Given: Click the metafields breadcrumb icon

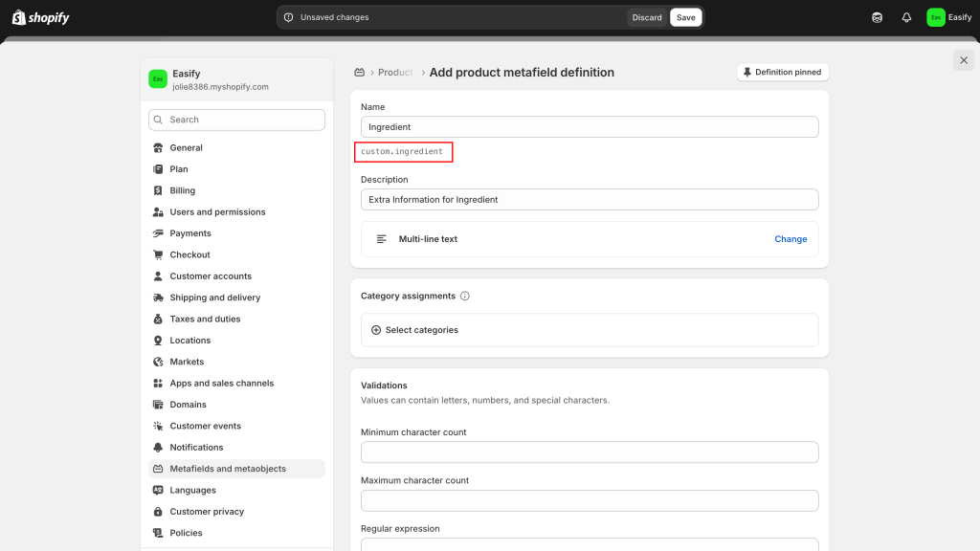Looking at the screenshot, I should (360, 73).
